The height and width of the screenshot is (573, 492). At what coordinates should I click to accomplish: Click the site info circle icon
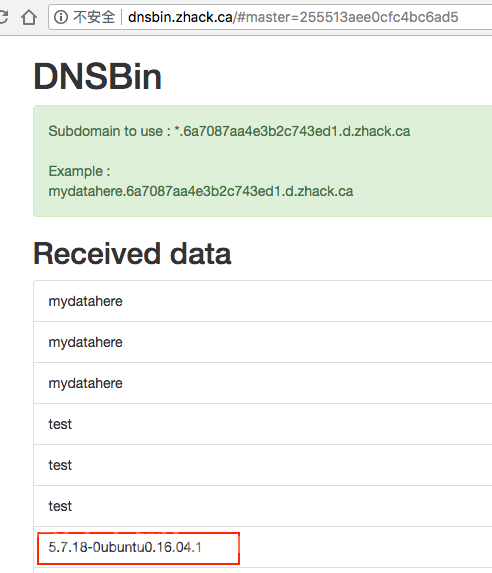[x=61, y=17]
